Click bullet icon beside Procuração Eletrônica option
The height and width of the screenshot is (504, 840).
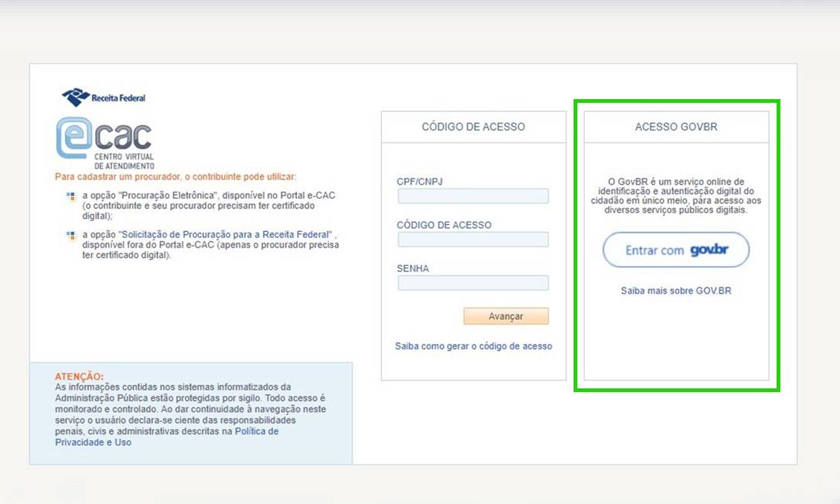(70, 196)
